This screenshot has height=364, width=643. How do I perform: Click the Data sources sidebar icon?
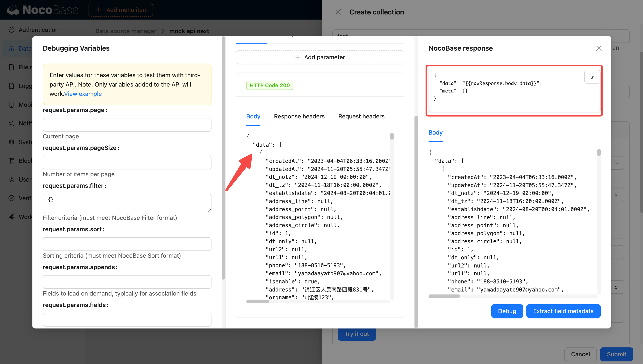coord(11,48)
